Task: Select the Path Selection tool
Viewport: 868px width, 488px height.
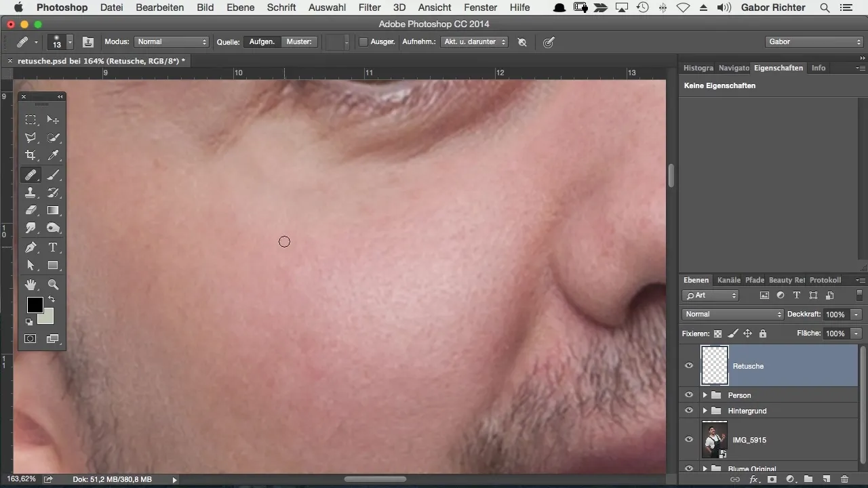Action: 31,266
